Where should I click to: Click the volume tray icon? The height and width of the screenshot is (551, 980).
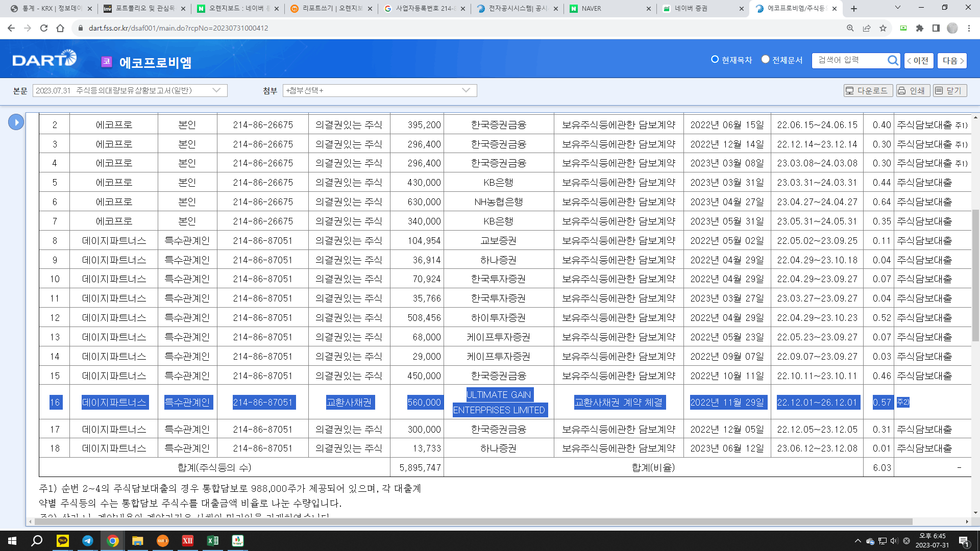point(894,541)
